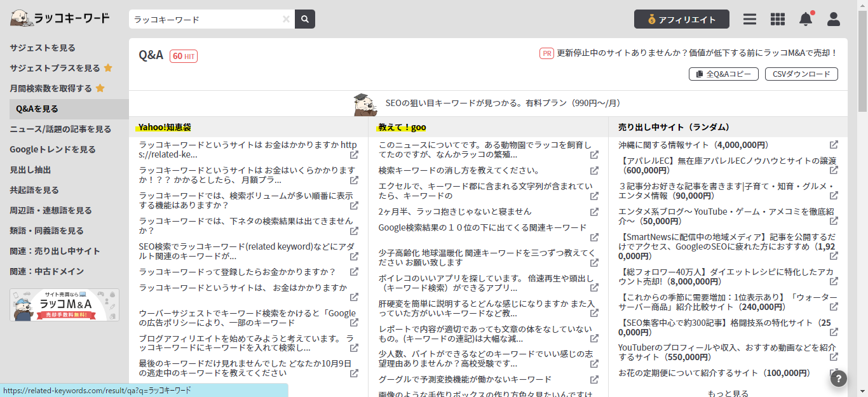
Task: Open question ラッコキーワードというサイトは、お金はかかりますか
Action: 243,288
